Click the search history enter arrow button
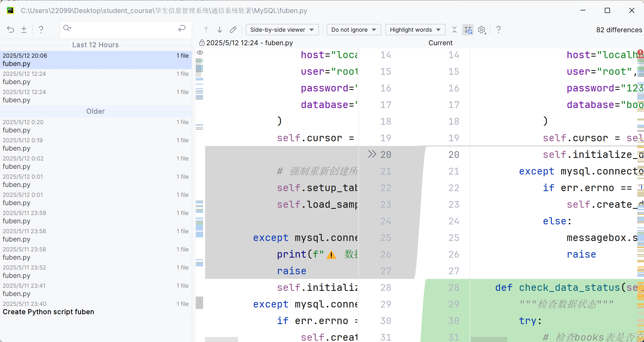The image size is (644, 342). coord(182,28)
